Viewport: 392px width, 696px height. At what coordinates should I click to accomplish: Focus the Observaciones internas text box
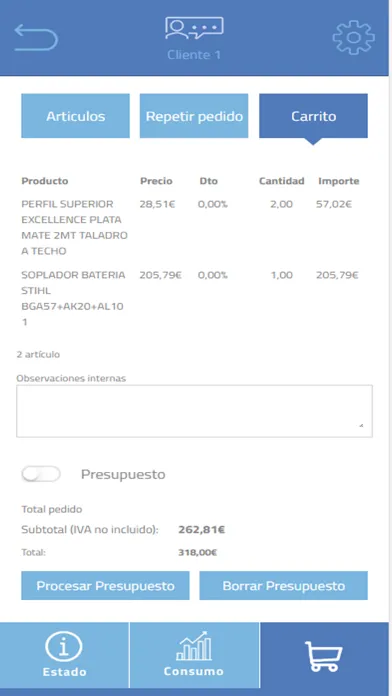[x=194, y=411]
